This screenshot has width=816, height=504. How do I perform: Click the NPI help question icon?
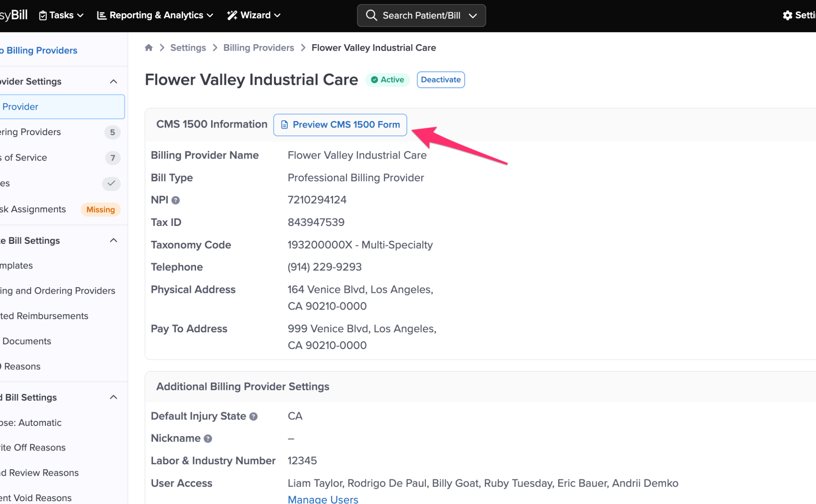point(176,200)
